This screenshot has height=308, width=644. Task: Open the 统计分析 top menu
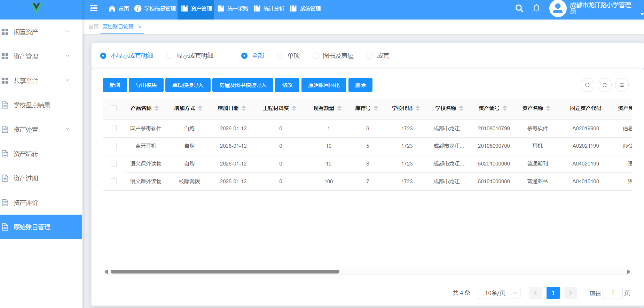269,9
